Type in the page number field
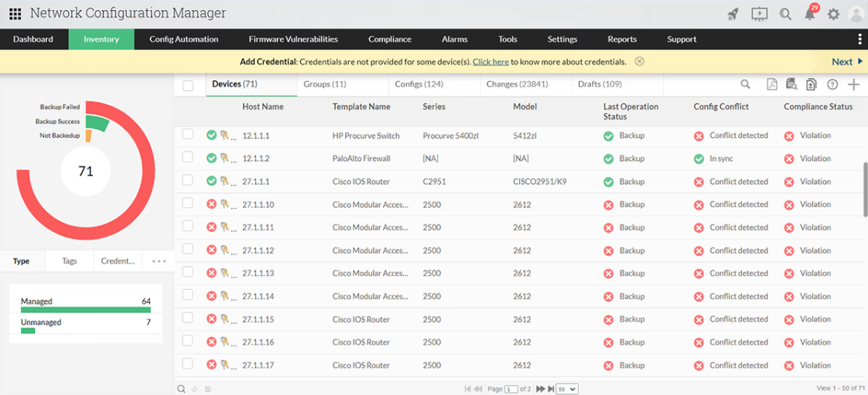Screen dimensions: 868x395 [x=511, y=389]
